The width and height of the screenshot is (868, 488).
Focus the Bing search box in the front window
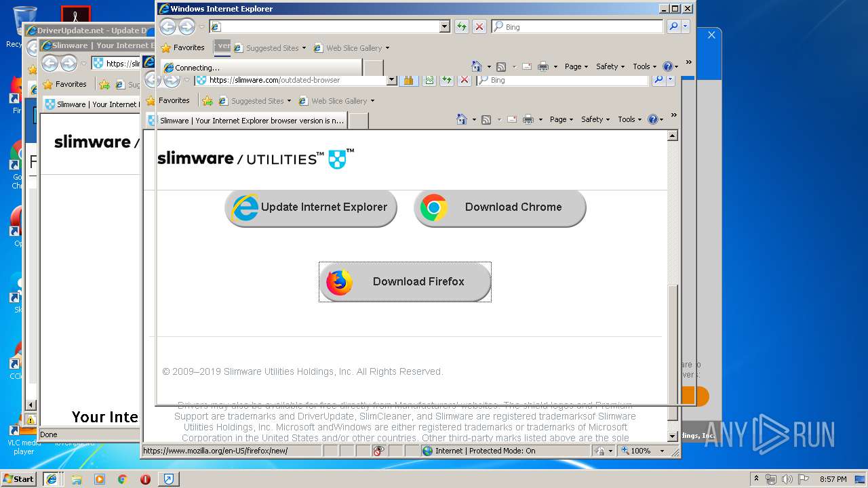coord(578,26)
